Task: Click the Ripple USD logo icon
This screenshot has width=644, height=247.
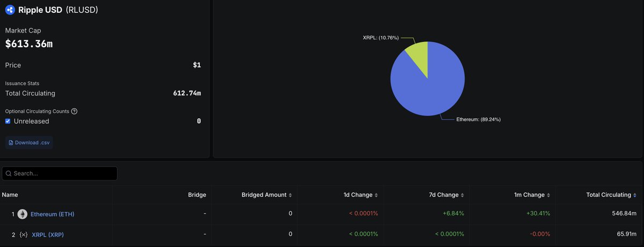Action: (x=10, y=10)
